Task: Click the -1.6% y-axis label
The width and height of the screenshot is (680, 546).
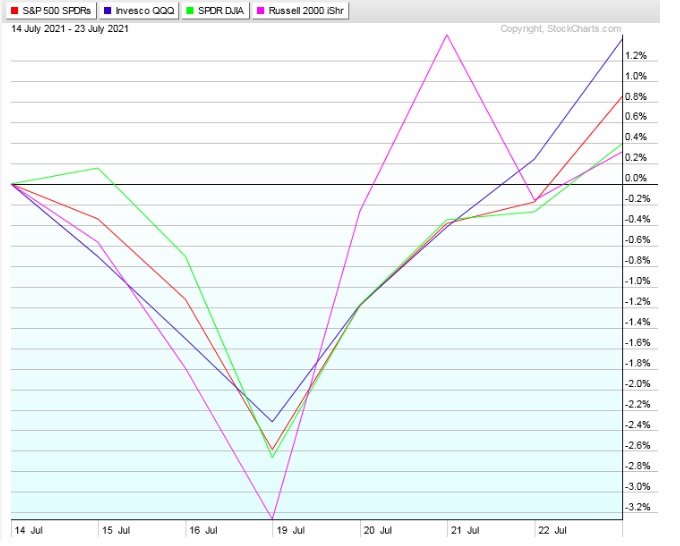Action: [638, 343]
